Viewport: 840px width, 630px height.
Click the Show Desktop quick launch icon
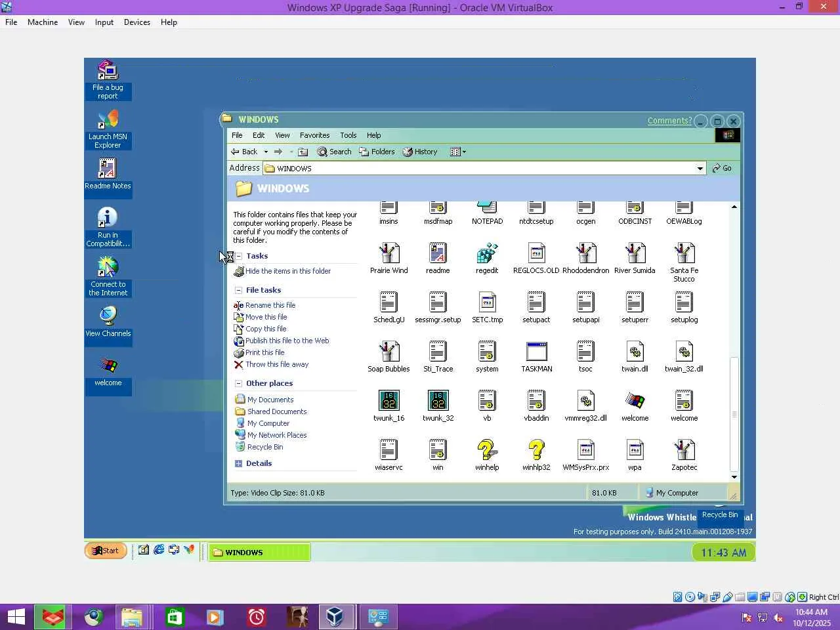[144, 550]
